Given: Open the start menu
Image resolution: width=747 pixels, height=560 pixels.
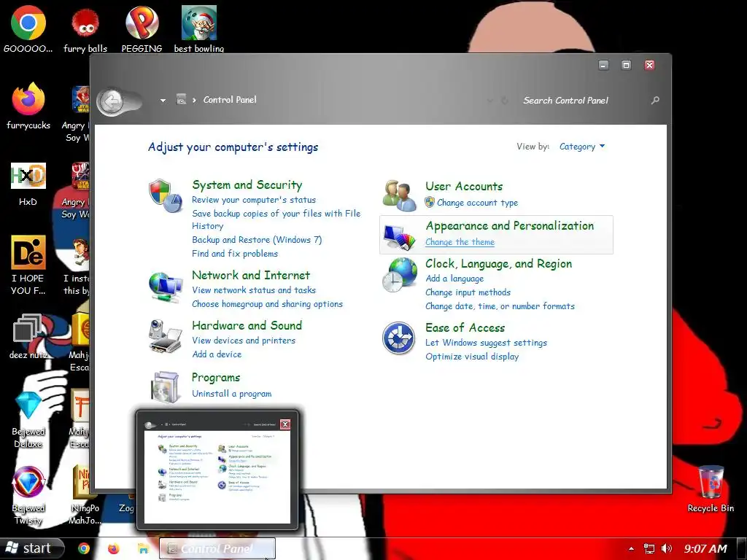Looking at the screenshot, I should [31, 548].
